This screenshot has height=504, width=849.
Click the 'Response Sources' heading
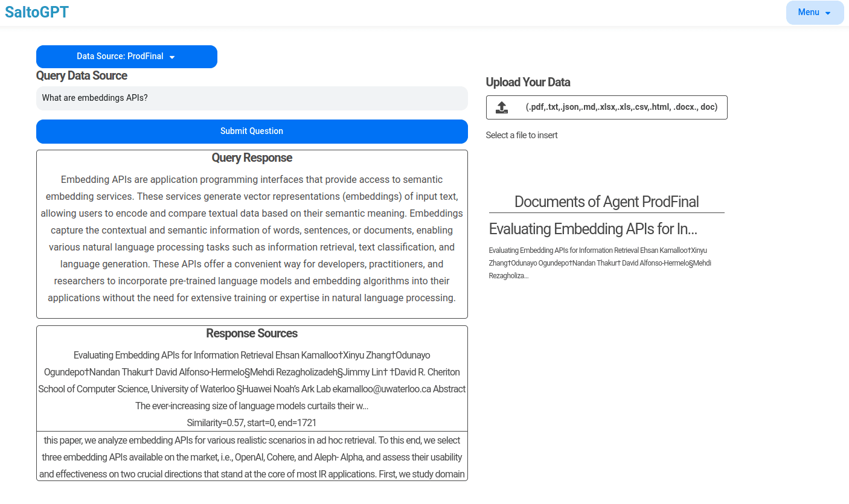tap(252, 333)
